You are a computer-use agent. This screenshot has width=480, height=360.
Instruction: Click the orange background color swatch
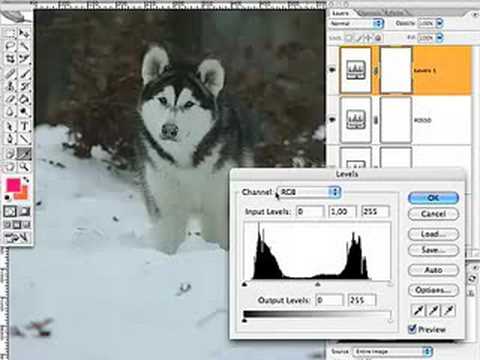[x=22, y=193]
